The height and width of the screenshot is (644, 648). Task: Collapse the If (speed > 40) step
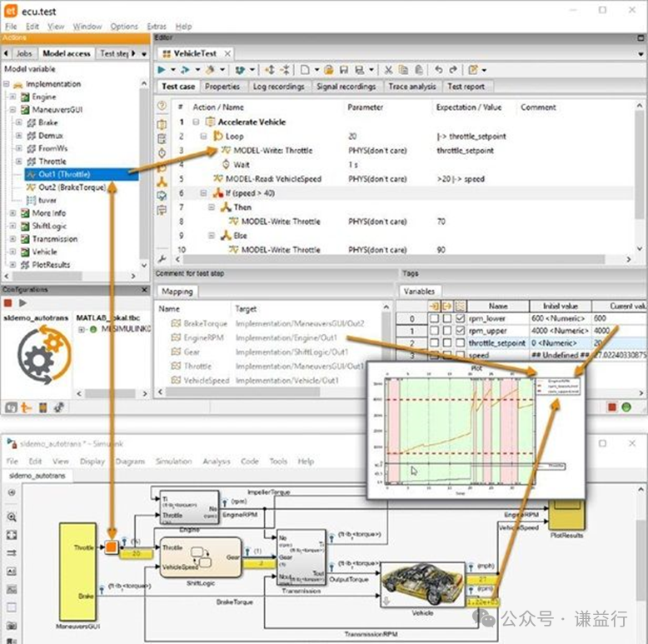click(x=203, y=193)
